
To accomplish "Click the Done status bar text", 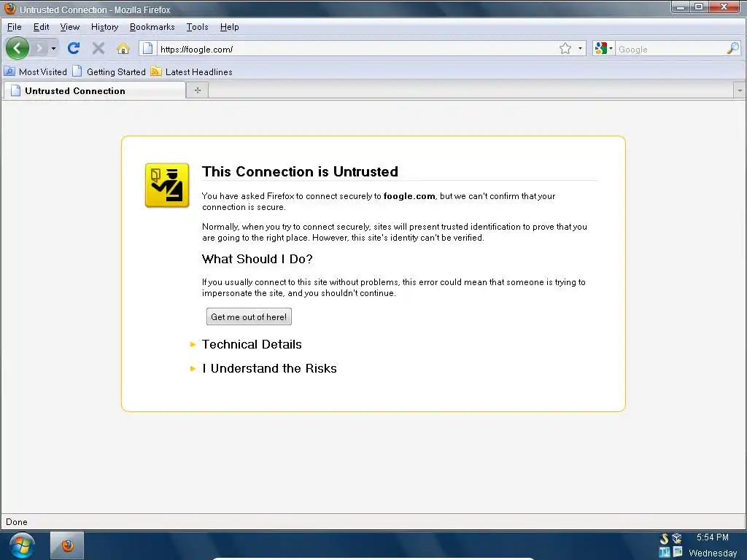I will click(x=17, y=522).
